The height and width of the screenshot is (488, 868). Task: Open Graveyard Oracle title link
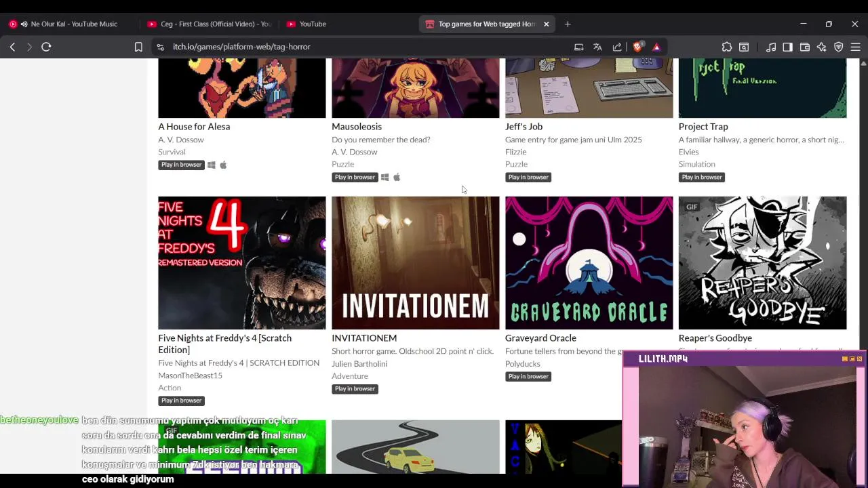[540, 338]
